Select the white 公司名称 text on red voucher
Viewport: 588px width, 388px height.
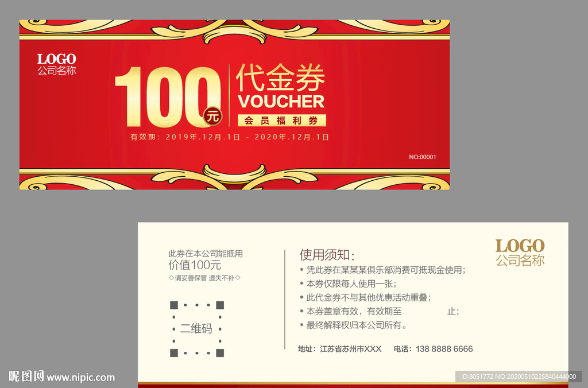point(57,71)
